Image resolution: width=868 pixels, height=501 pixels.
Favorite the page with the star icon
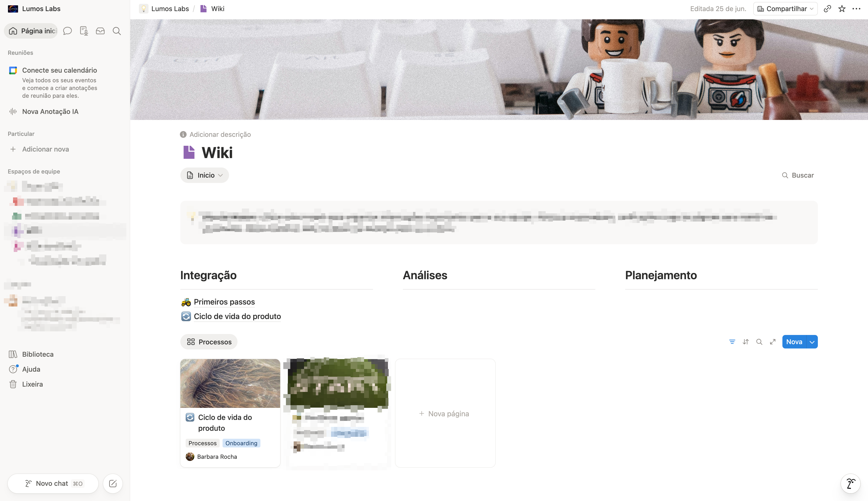coord(842,9)
